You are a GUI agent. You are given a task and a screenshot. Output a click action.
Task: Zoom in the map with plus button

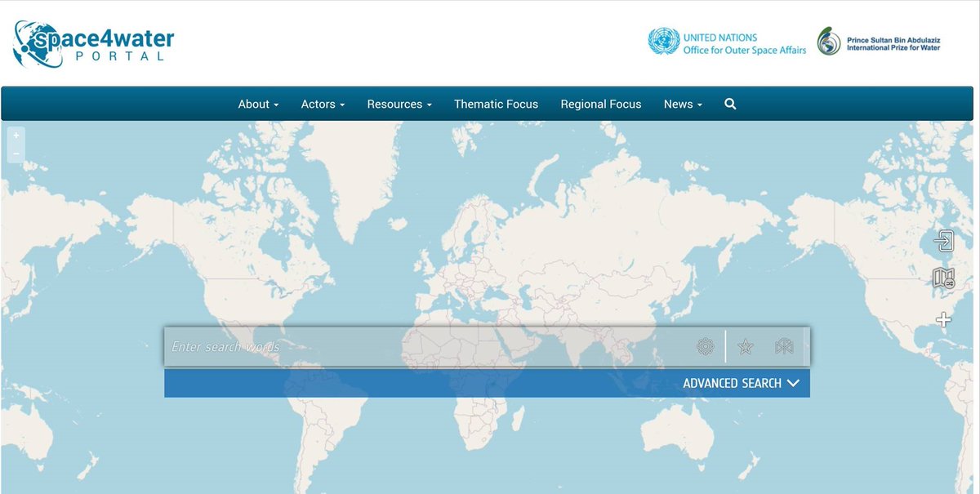(16, 135)
